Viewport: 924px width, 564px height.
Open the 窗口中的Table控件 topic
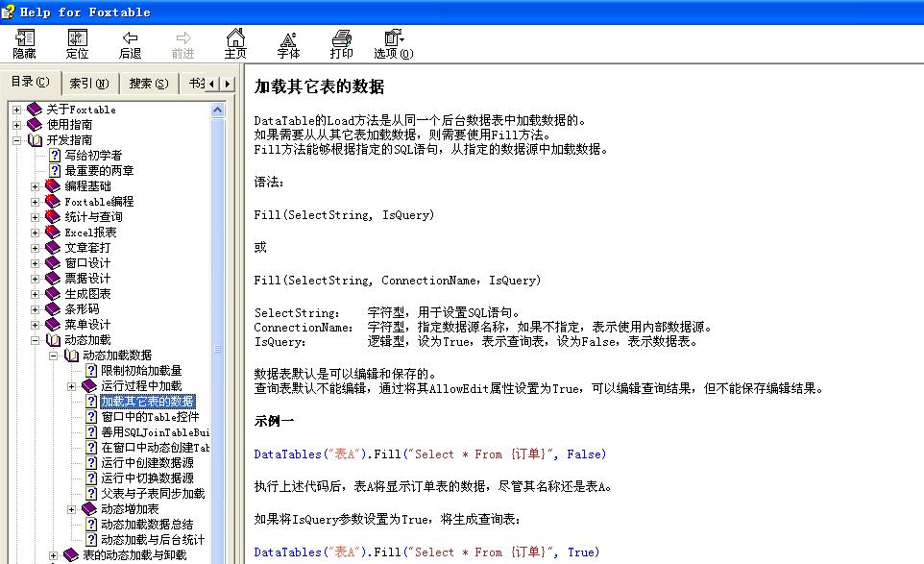click(x=150, y=417)
